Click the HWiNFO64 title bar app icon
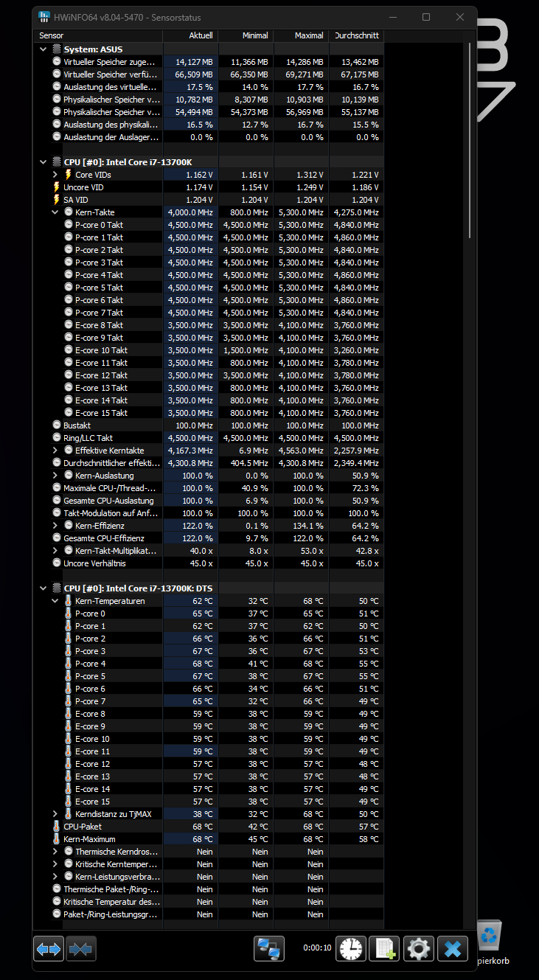Image resolution: width=539 pixels, height=980 pixels. 44,17
